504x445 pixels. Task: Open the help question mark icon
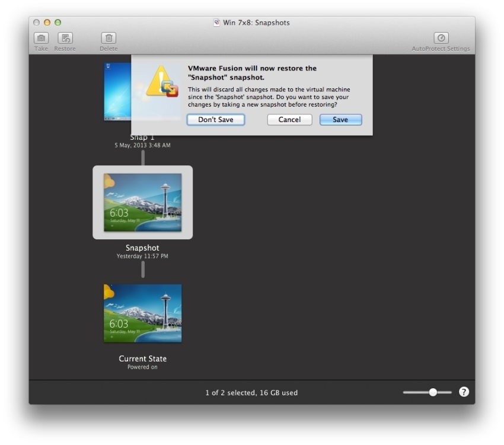tap(464, 392)
